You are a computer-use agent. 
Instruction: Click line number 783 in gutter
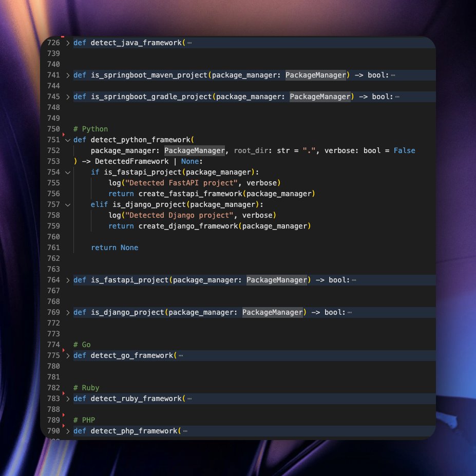tap(53, 398)
